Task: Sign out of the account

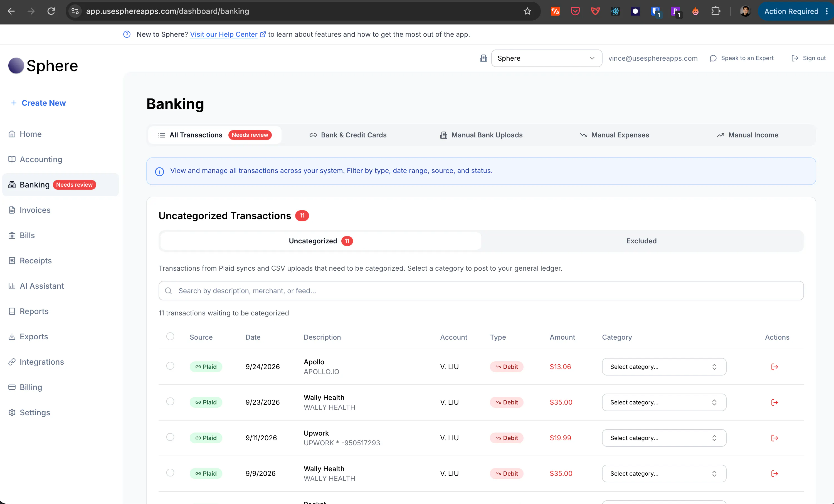Action: tap(808, 58)
